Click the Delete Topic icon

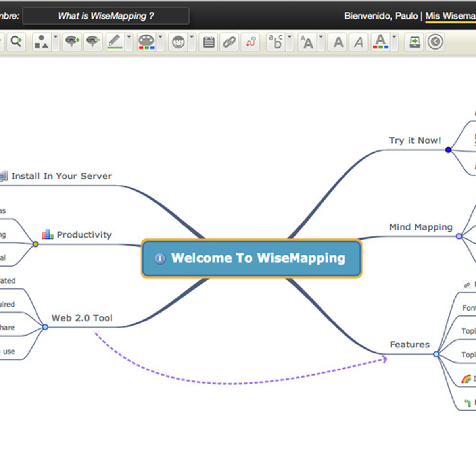pyautogui.click(x=92, y=41)
